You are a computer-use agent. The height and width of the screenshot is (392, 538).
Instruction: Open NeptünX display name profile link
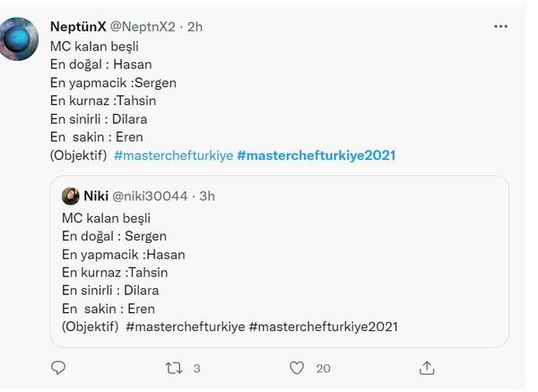pyautogui.click(x=80, y=27)
